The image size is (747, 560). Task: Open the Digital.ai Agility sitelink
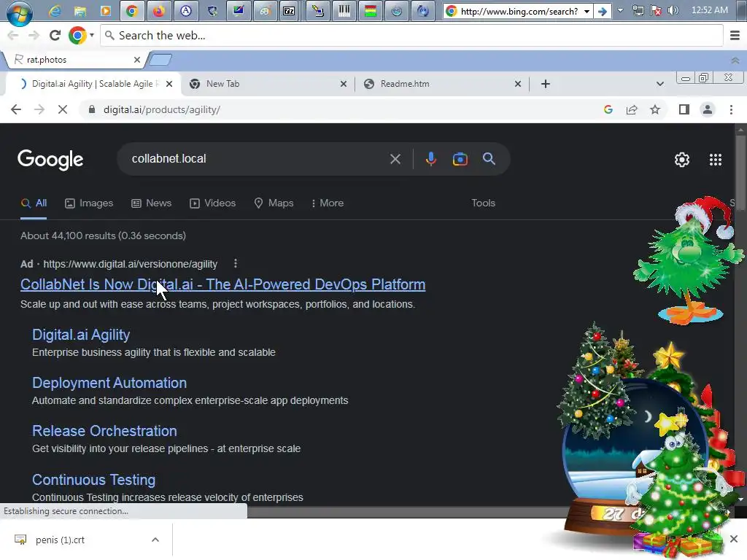point(81,335)
